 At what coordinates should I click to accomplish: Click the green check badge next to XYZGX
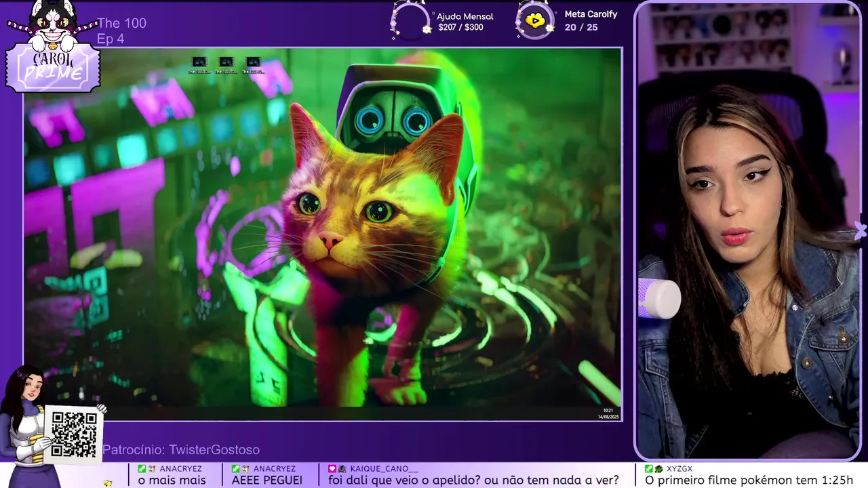649,469
